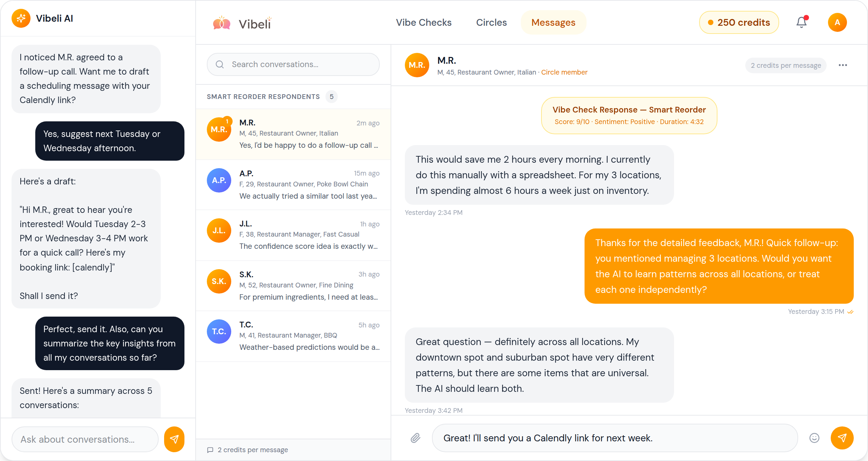The image size is (868, 461).
Task: Click the Circle member link
Action: click(564, 72)
